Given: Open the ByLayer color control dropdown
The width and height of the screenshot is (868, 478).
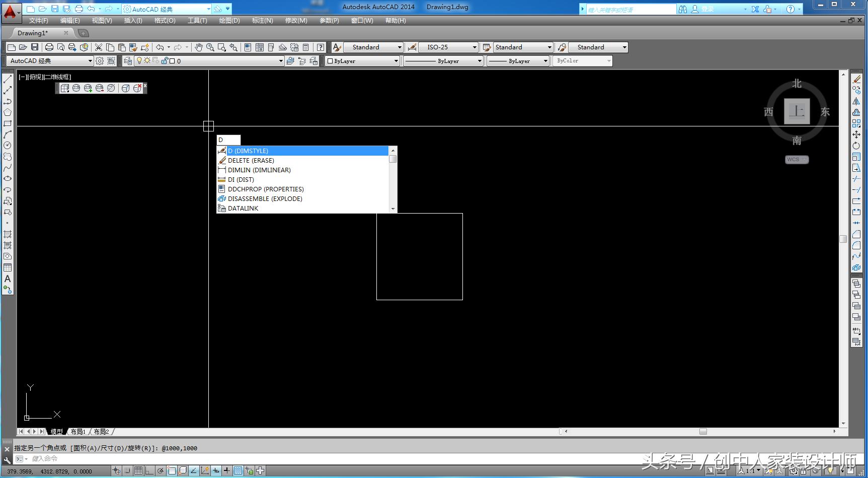Looking at the screenshot, I should pos(362,61).
